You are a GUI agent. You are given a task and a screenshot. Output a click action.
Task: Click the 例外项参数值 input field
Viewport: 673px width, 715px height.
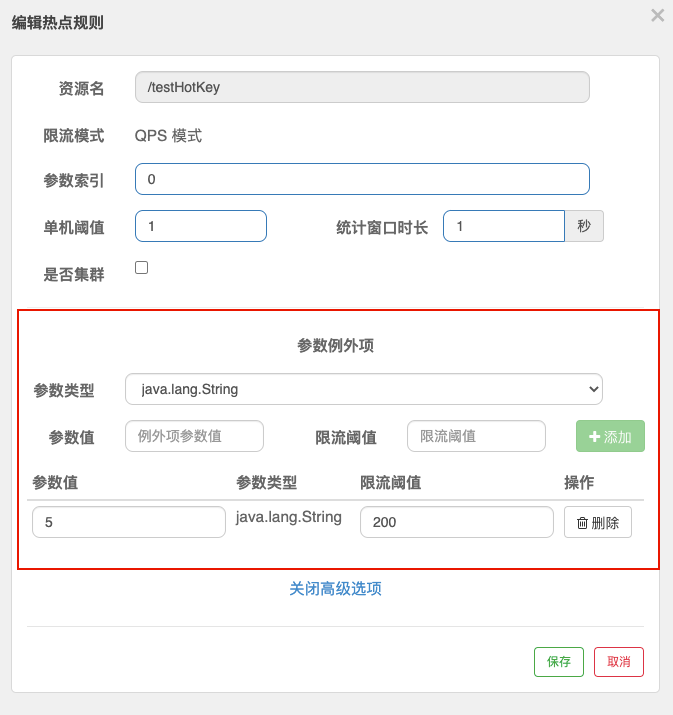point(194,436)
